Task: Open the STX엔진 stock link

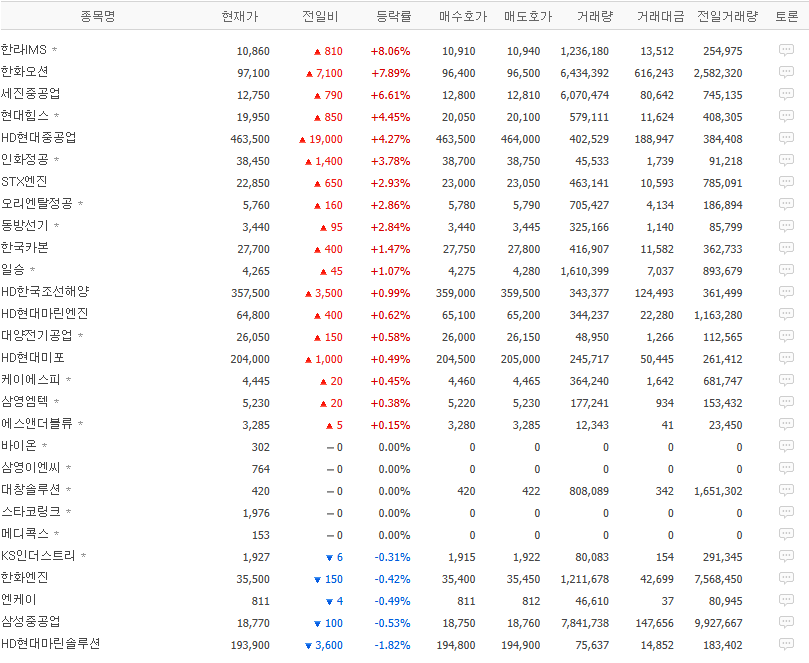Action: [x=24, y=182]
